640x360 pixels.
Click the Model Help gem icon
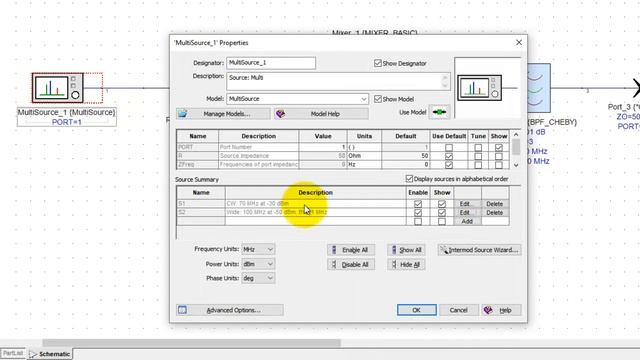280,114
